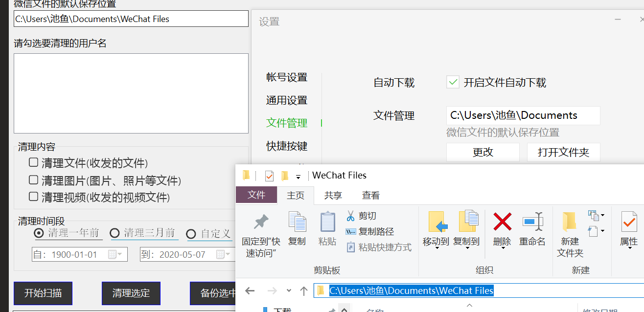Screen dimensions: 644x312
Task: Click the 打开文件夹 button
Action: [564, 152]
